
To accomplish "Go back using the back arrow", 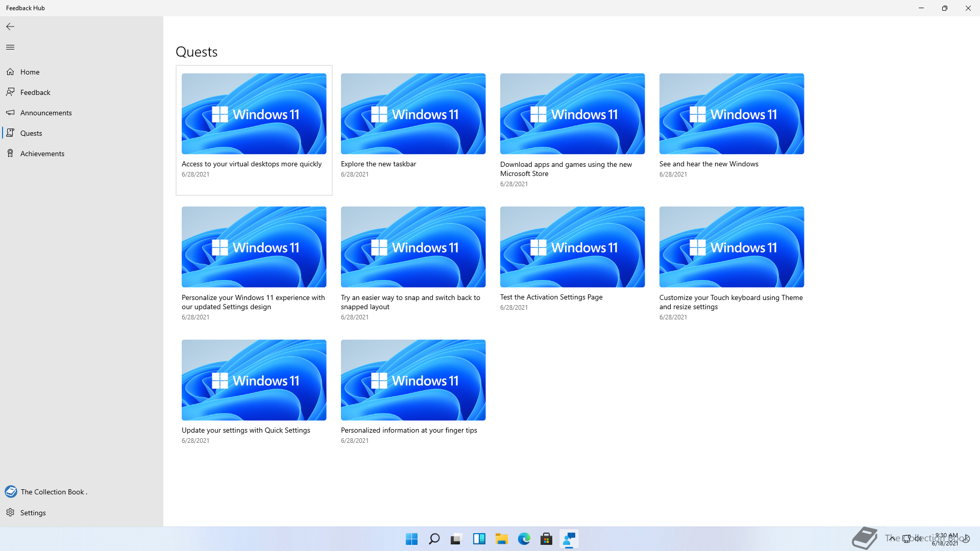I will tap(10, 27).
